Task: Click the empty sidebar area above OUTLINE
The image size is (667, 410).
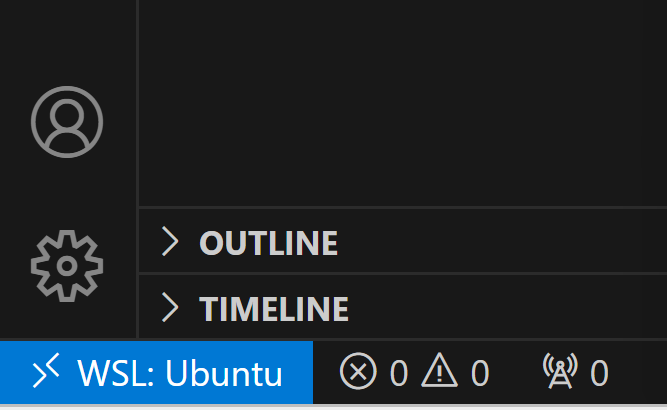Action: tap(400, 100)
